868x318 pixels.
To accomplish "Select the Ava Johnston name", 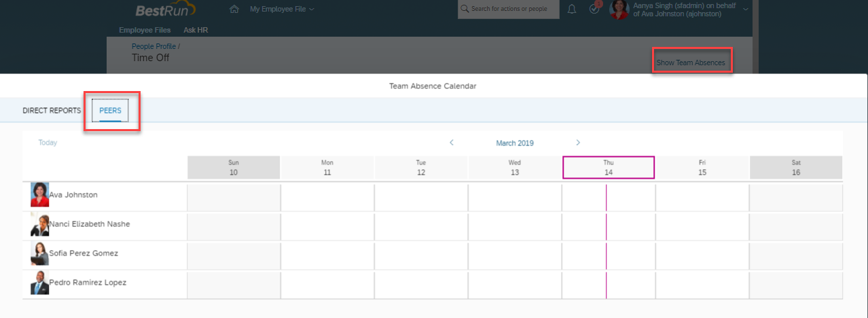I will [73, 195].
